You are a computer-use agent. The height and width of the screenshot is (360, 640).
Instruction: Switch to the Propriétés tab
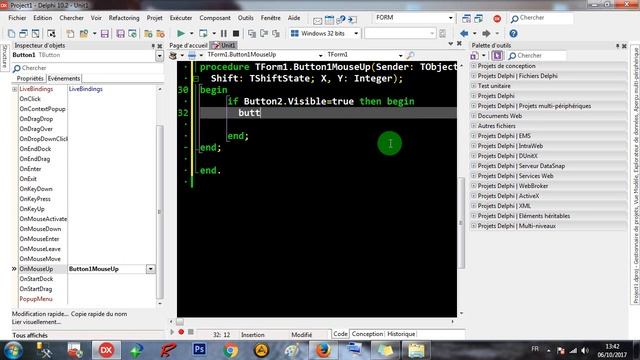click(30, 78)
